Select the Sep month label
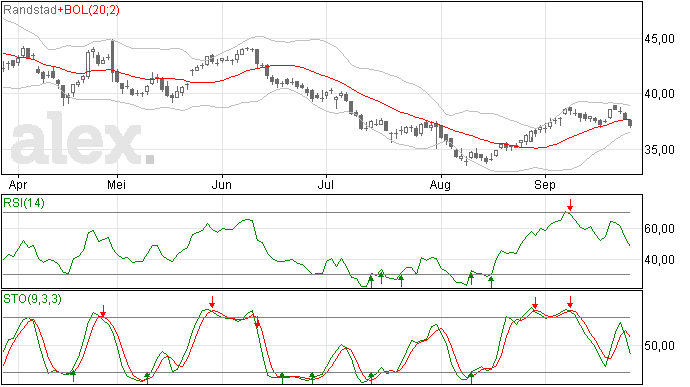690x387 pixels. pyautogui.click(x=545, y=185)
